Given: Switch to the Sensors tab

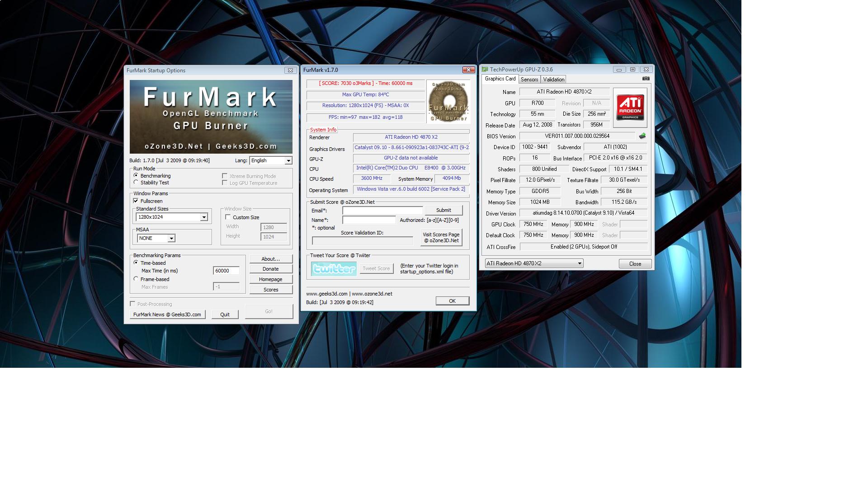Looking at the screenshot, I should [x=529, y=80].
